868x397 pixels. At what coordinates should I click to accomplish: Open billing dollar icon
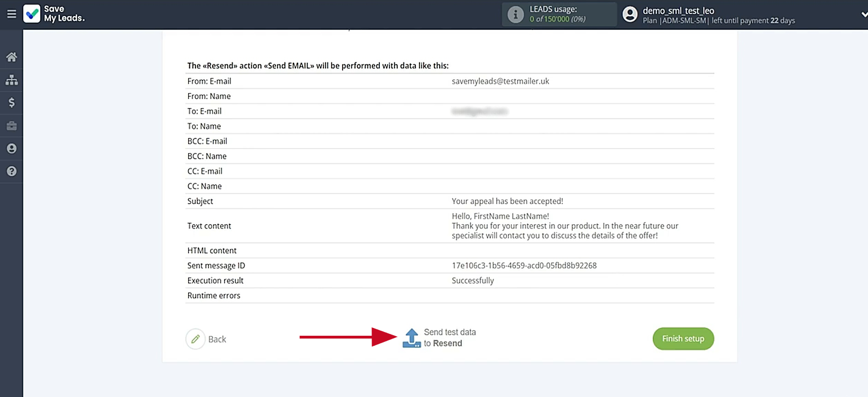[12, 103]
